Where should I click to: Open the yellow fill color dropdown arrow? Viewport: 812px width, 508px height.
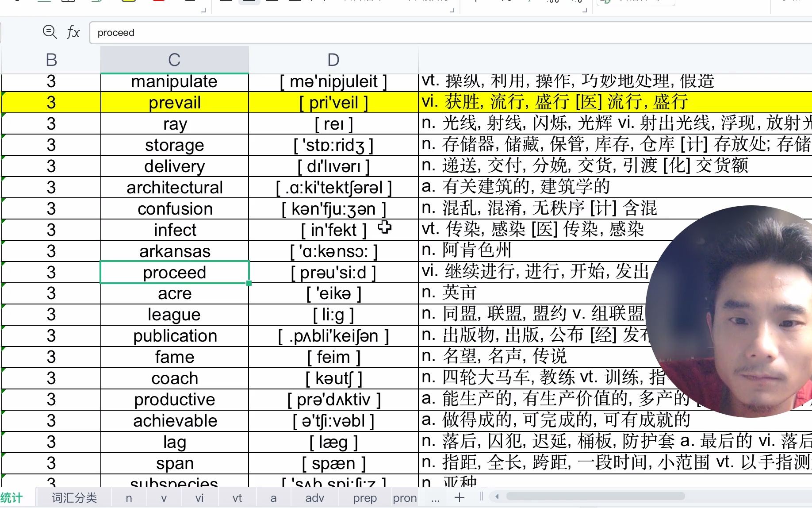click(x=140, y=2)
